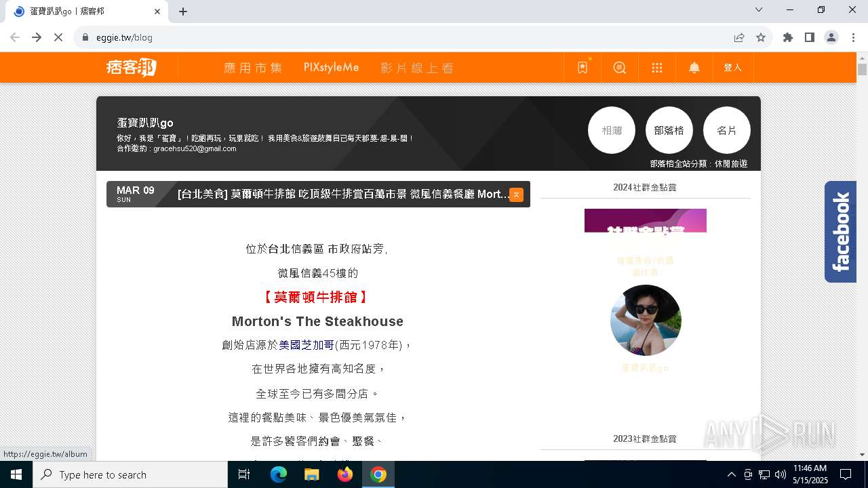Open the notifications bell icon

coord(694,68)
